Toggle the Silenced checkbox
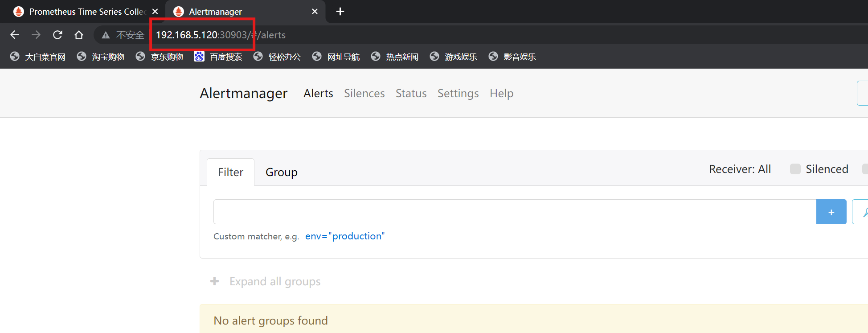Viewport: 868px width, 333px height. (795, 169)
